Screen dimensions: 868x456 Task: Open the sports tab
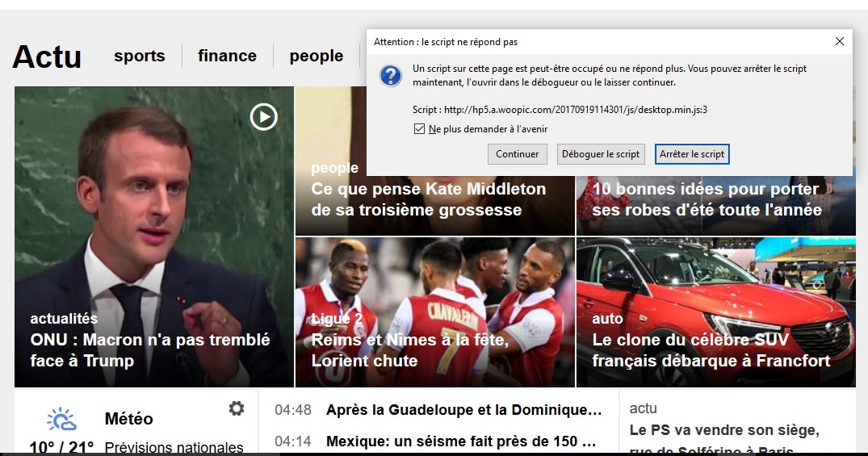140,56
